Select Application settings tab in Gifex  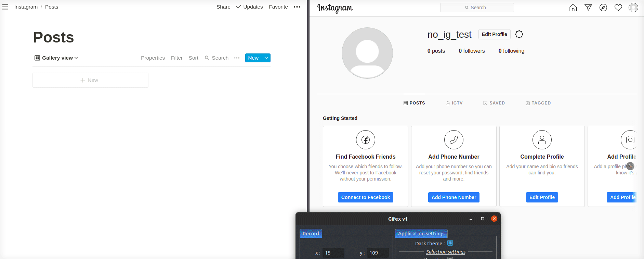(421, 234)
